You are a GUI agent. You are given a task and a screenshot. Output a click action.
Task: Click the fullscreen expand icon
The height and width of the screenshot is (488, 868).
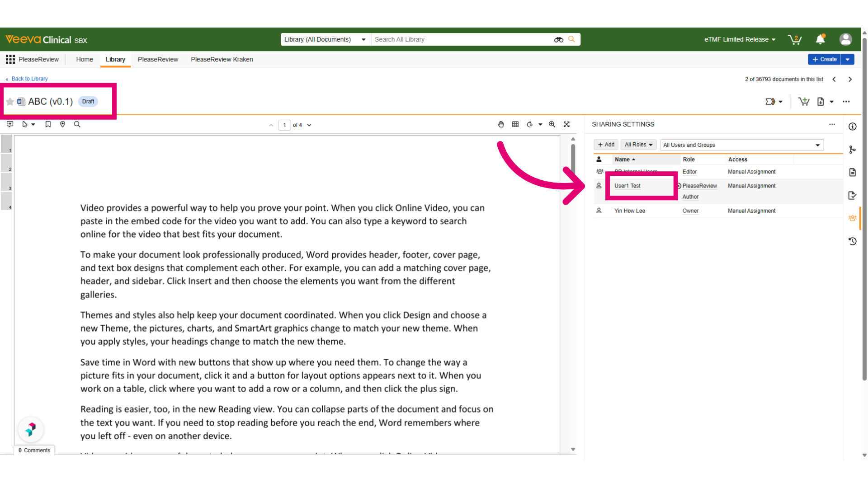pos(566,124)
